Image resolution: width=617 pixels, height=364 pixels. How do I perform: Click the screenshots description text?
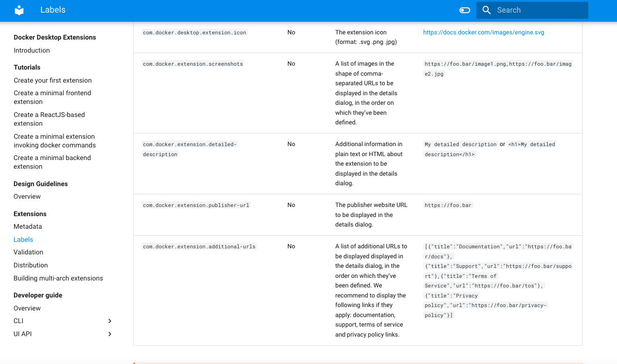pyautogui.click(x=367, y=93)
